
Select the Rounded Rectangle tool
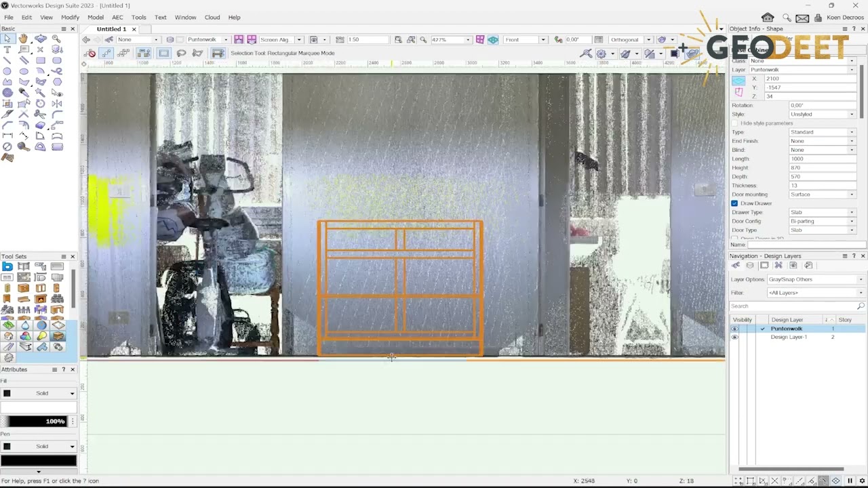click(57, 60)
